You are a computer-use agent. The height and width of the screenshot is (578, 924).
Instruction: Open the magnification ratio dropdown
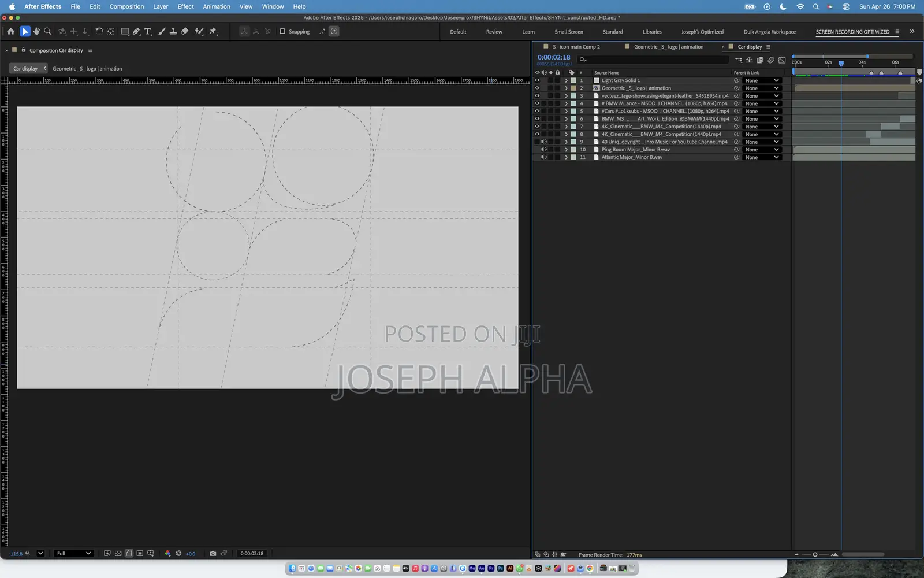[x=40, y=553]
